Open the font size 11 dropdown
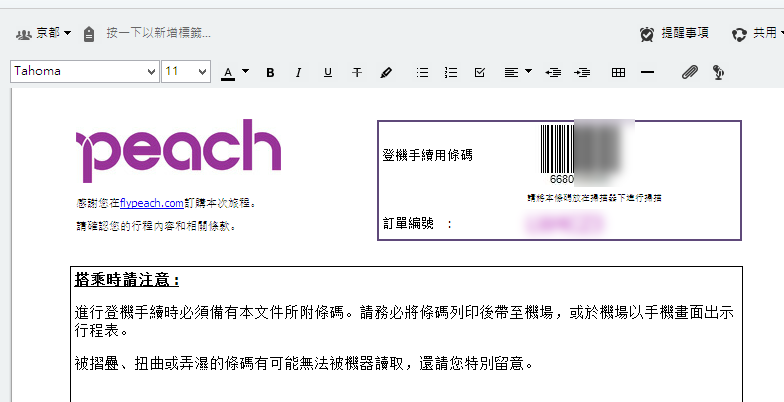Image resolution: width=784 pixels, height=402 pixels. pyautogui.click(x=186, y=72)
